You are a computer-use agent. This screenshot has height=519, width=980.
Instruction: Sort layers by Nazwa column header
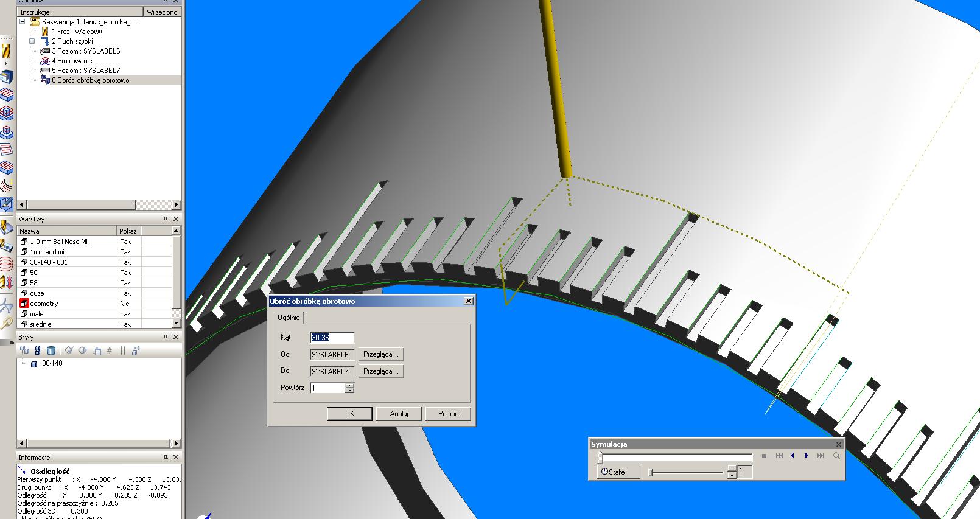(67, 231)
